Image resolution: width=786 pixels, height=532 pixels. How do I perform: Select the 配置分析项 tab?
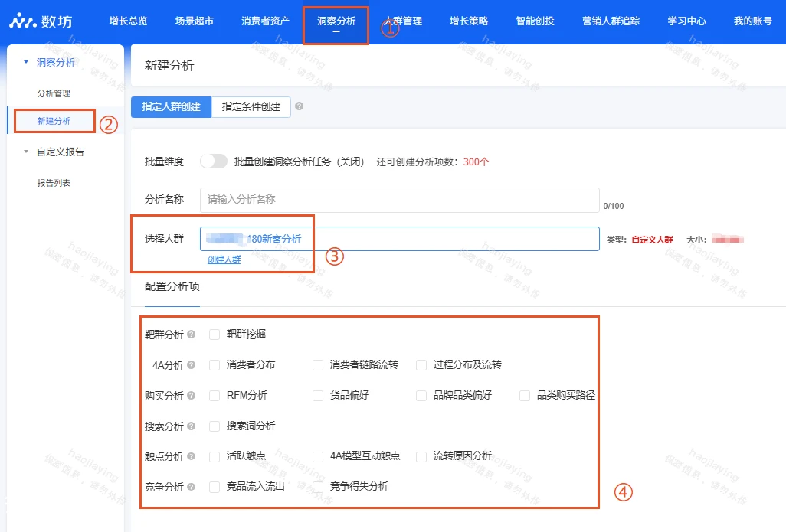172,286
